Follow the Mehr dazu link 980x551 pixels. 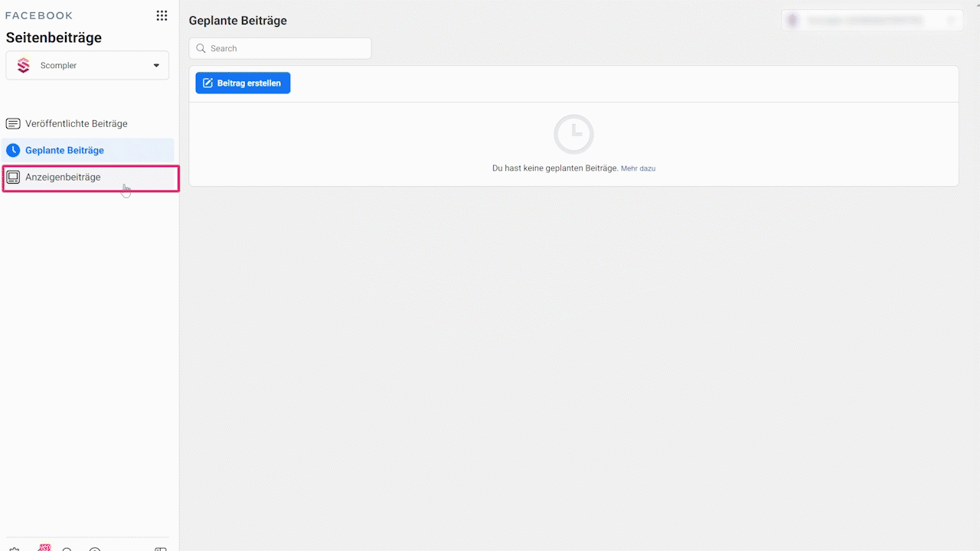click(638, 168)
